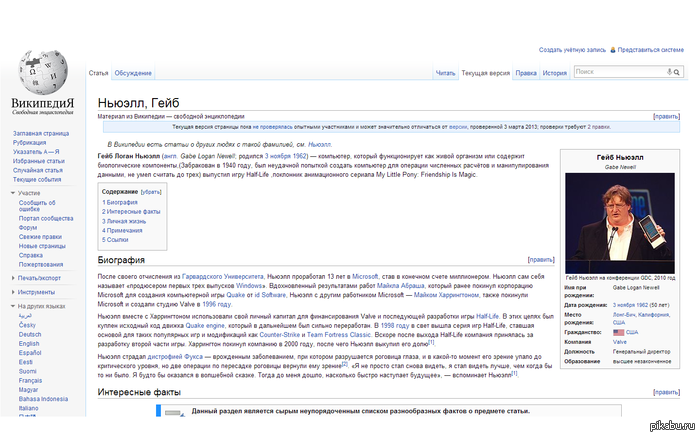Image resolution: width=700 pixels, height=437 pixels.
Task: Open Пожертвования link
Action: (x=41, y=265)
